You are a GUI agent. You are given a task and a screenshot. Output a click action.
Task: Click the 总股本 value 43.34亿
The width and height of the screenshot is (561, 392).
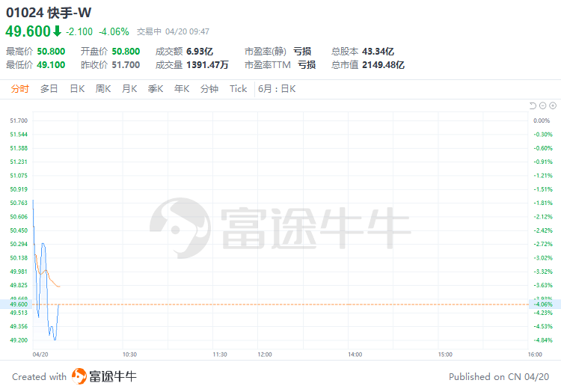378,52
